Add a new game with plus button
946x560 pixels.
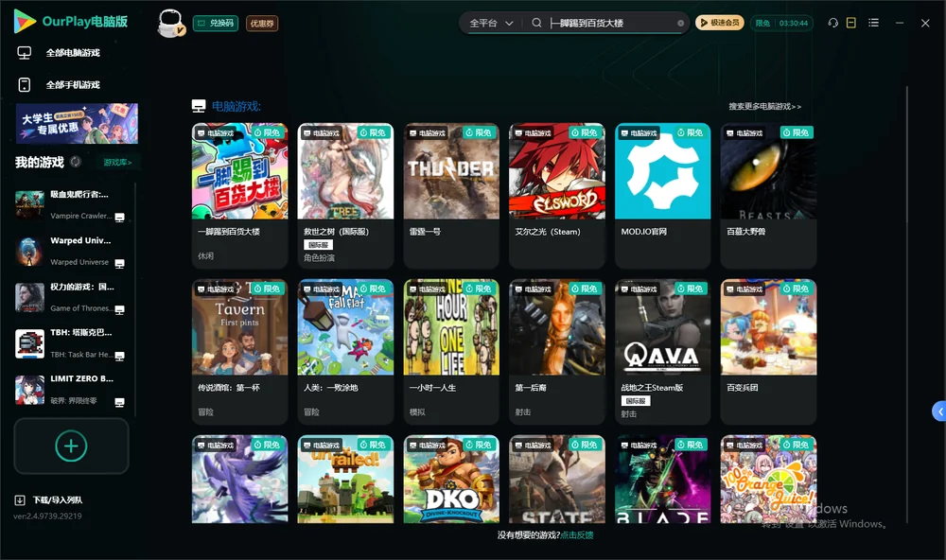click(x=71, y=446)
